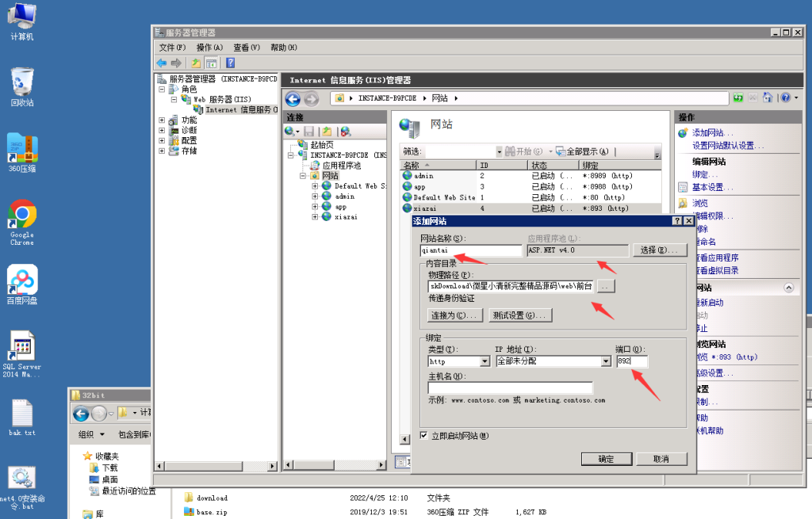Image resolution: width=812 pixels, height=519 pixels.
Task: Toggle the 立即启动网站 checkbox
Action: [424, 436]
